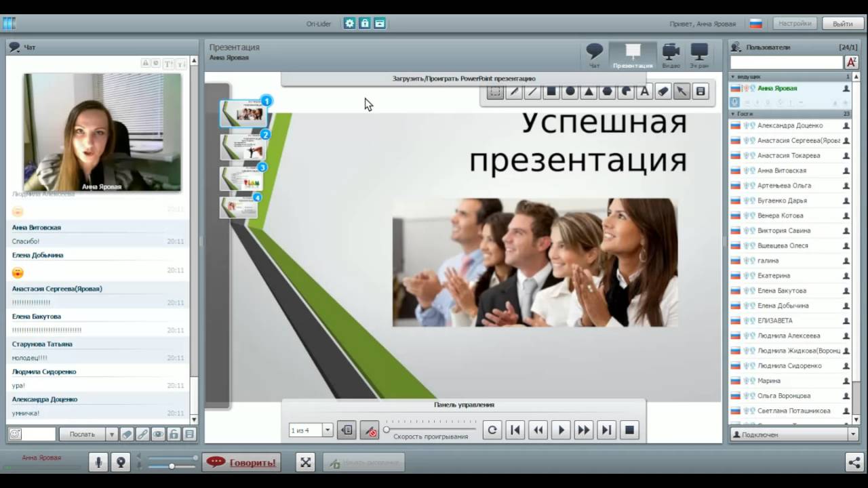
Task: Open slide thumbnail 2
Action: [243, 147]
